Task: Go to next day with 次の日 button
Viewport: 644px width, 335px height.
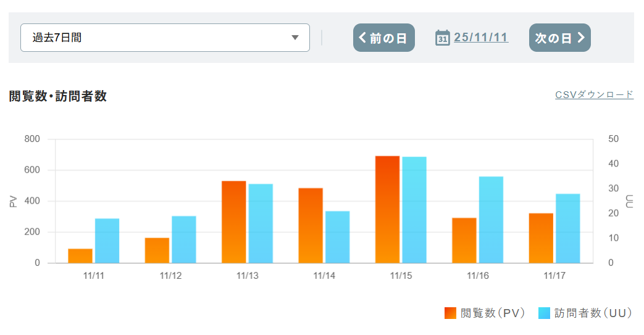Action: click(x=559, y=38)
